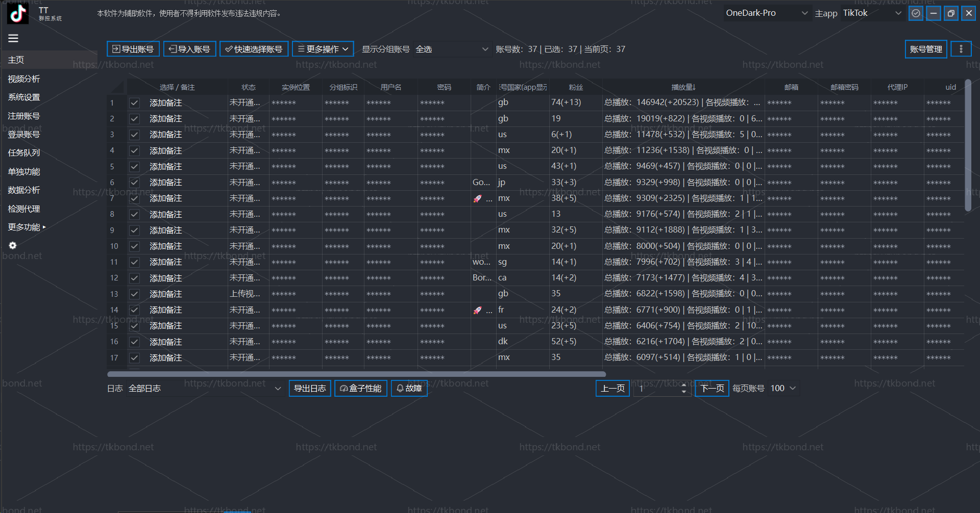Screen dimensions: 980x513
Task: Deselect the checkbox for row 9
Action: [134, 230]
